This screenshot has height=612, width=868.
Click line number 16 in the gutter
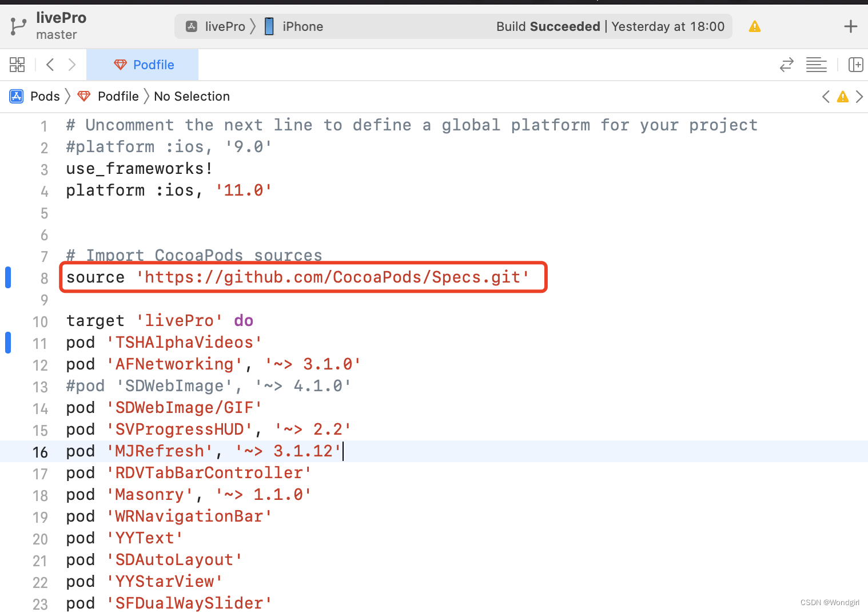tap(40, 452)
